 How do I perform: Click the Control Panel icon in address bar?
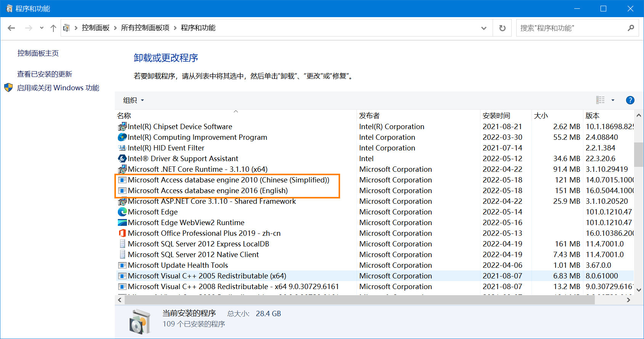[66, 28]
